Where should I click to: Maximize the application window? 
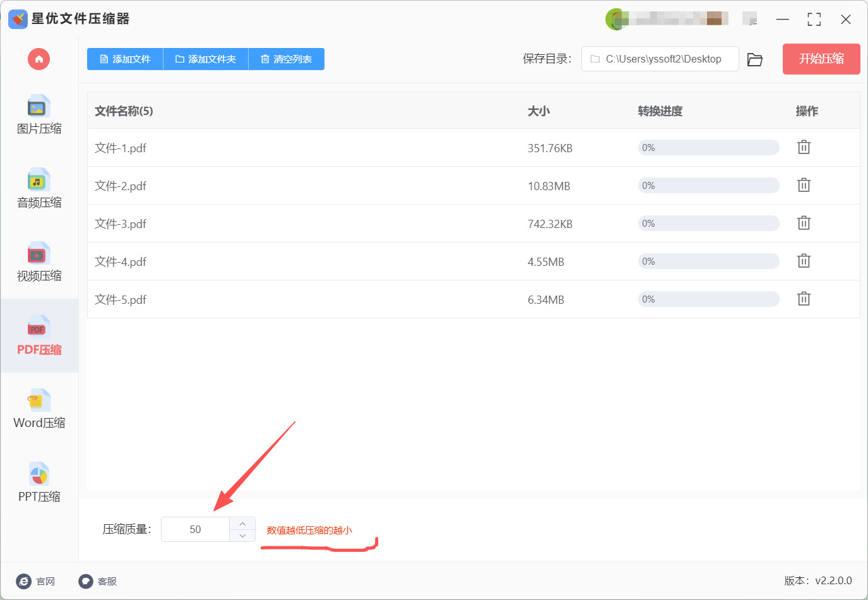[814, 20]
